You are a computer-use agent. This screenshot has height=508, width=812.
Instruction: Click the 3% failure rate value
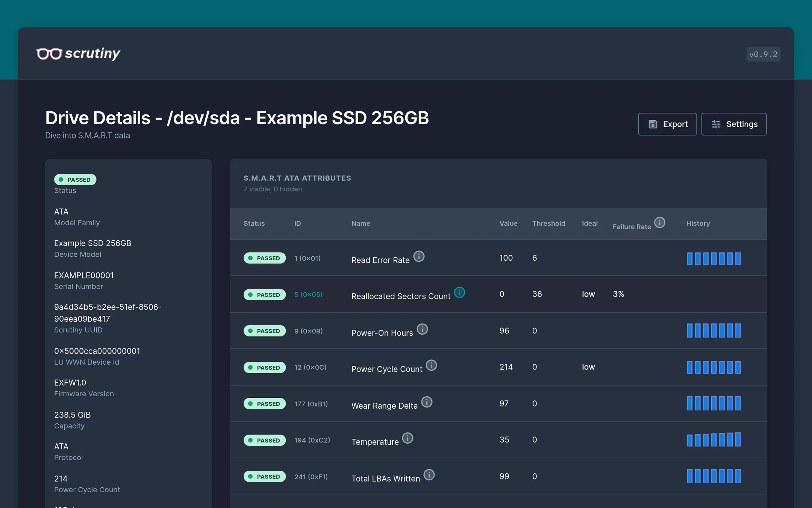pyautogui.click(x=618, y=294)
